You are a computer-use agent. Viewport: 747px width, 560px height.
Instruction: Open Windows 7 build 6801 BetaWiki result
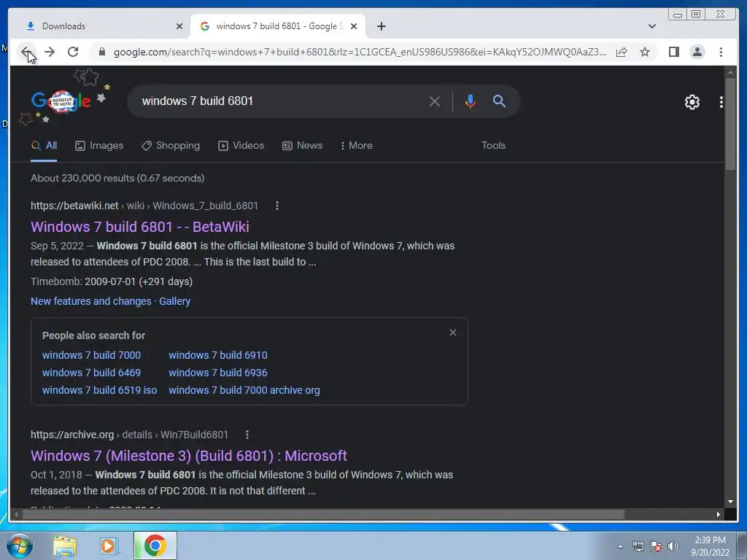pos(139,227)
